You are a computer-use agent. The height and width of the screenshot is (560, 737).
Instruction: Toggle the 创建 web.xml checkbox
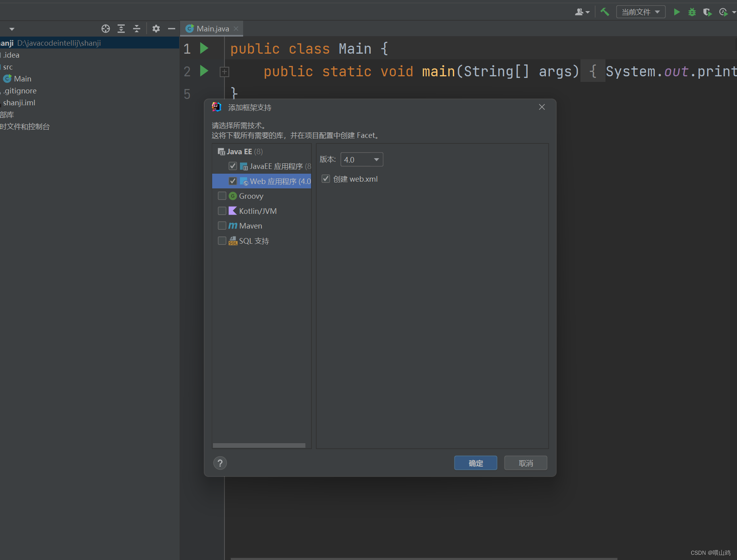point(326,179)
